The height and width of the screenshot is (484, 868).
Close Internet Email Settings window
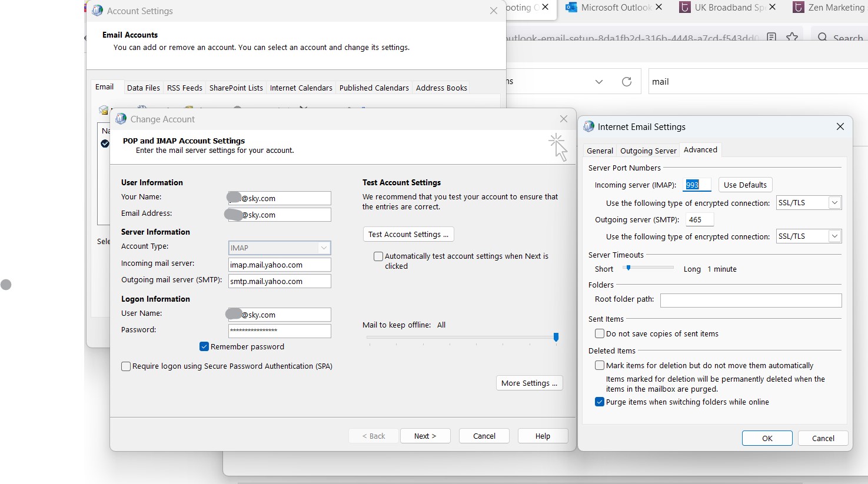pos(840,126)
